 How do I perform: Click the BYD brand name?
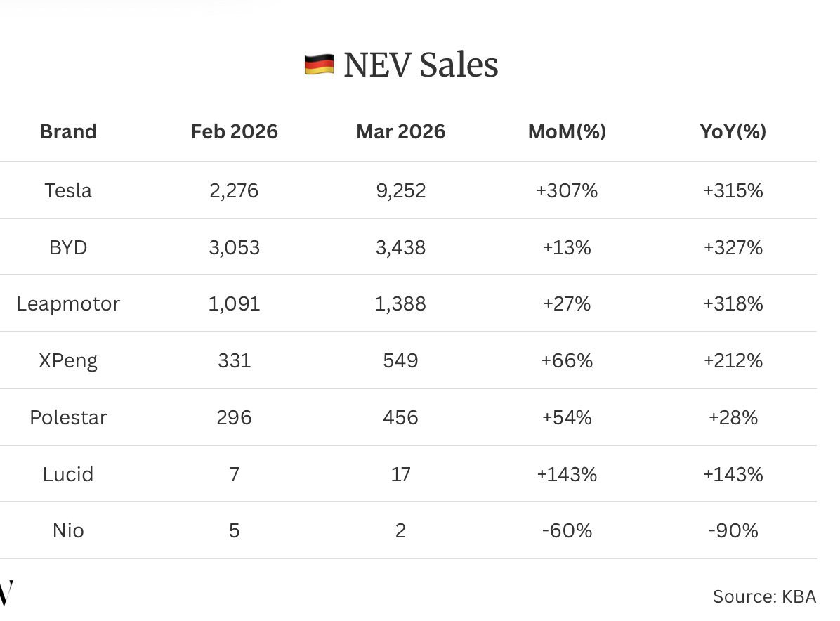pos(68,247)
